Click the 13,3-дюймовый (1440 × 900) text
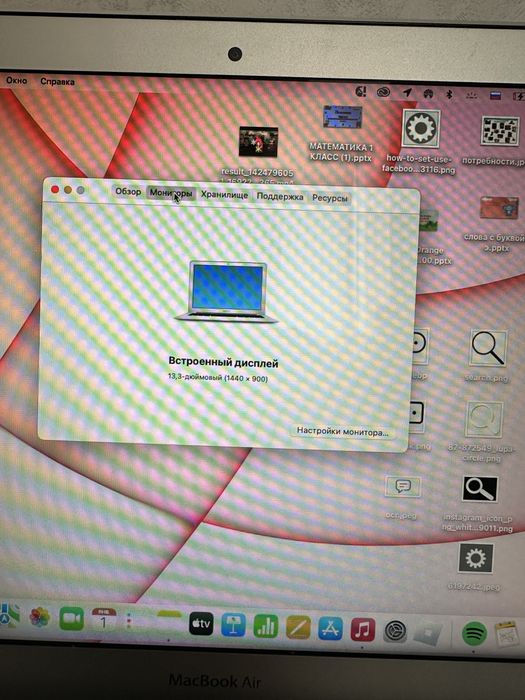Viewport: 525px width, 700px height. [218, 378]
